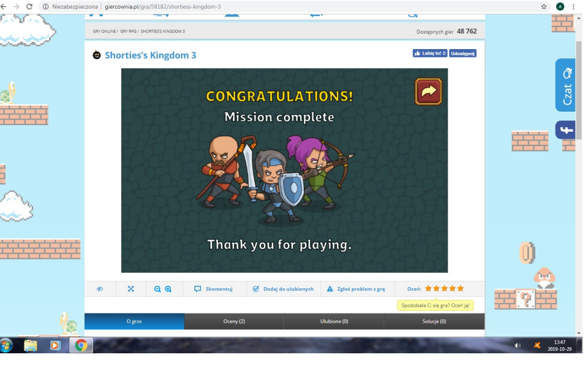Toggle the eye icon under the game
Screen dimensions: 588x368
pos(100,289)
